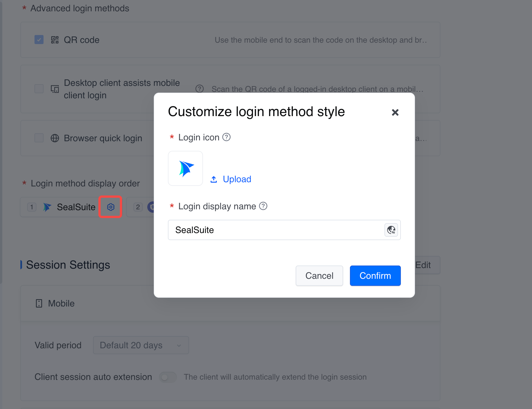Viewport: 532px width, 409px height.
Task: Click the Login display name help icon
Action: tap(263, 206)
